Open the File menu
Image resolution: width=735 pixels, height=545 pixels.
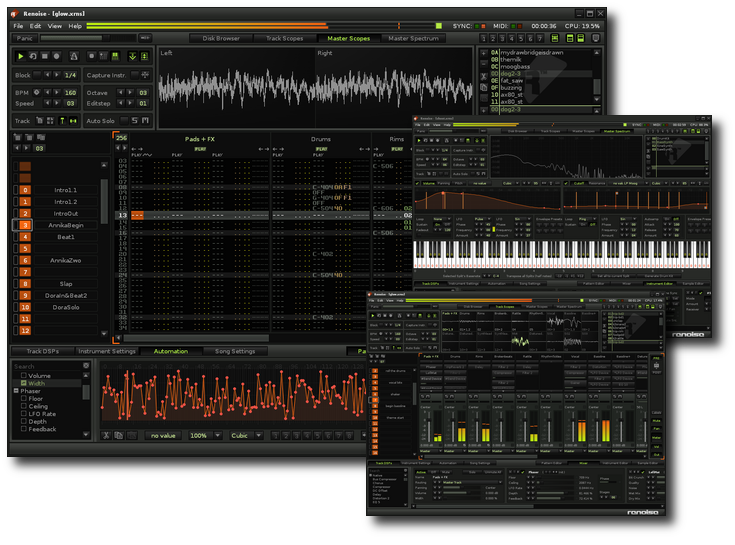click(x=18, y=26)
